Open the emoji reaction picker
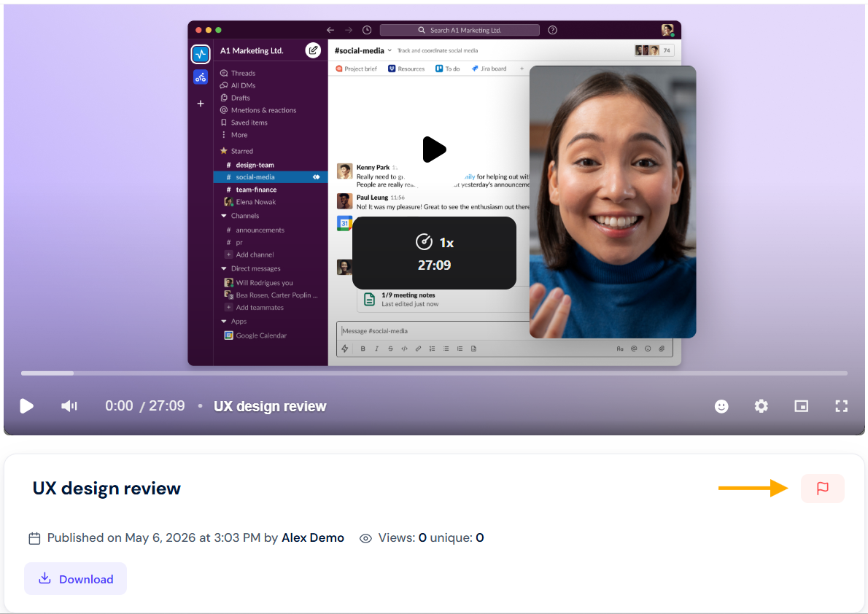This screenshot has width=868, height=614. point(721,406)
